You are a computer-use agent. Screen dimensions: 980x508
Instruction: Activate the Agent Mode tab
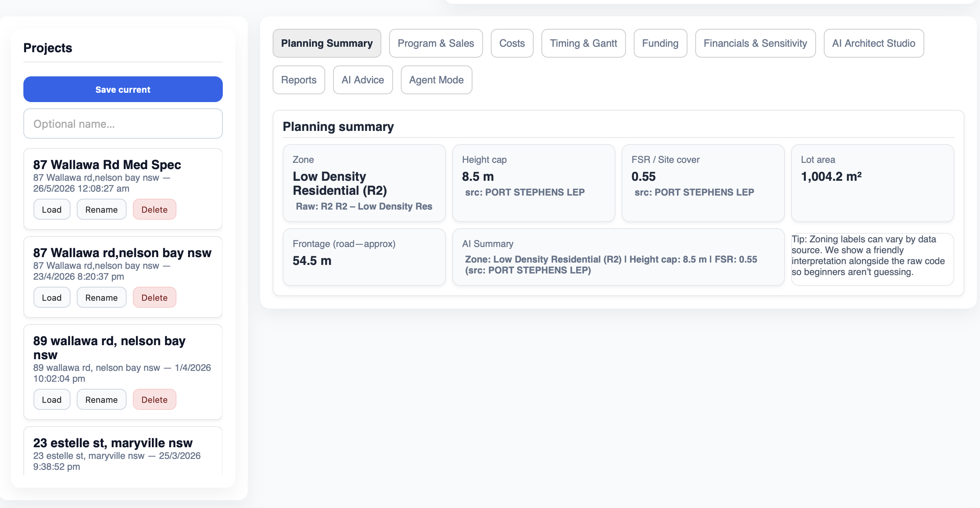(436, 80)
